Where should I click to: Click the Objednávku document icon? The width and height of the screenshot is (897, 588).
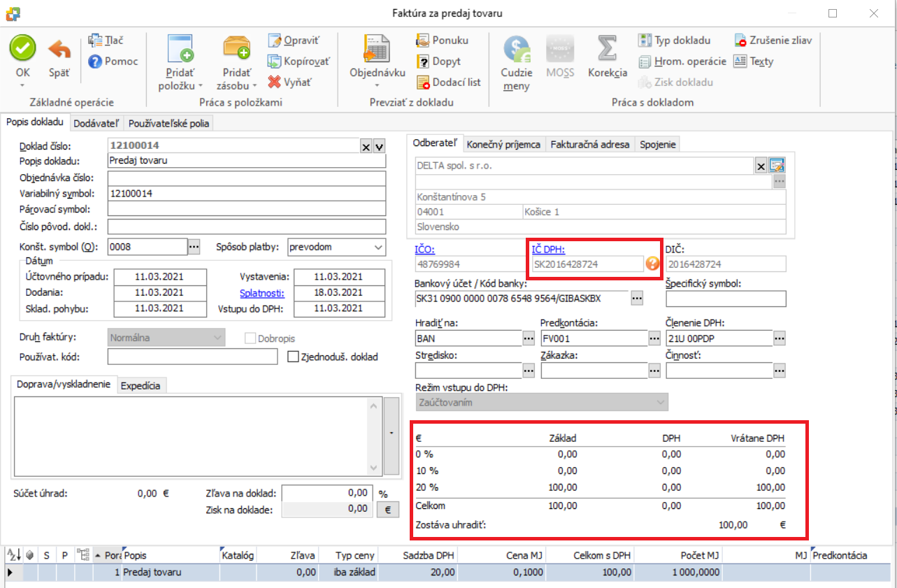(378, 49)
